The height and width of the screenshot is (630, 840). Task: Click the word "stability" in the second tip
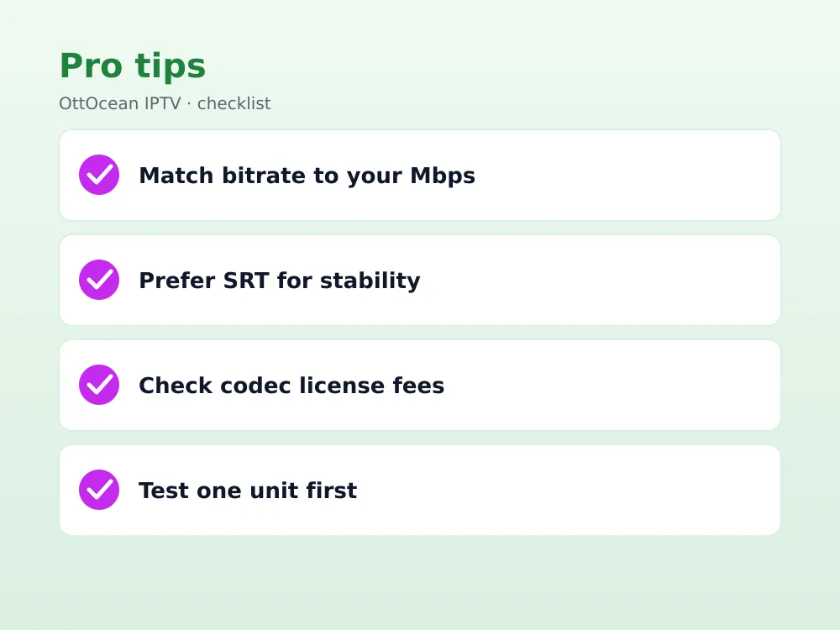click(370, 281)
